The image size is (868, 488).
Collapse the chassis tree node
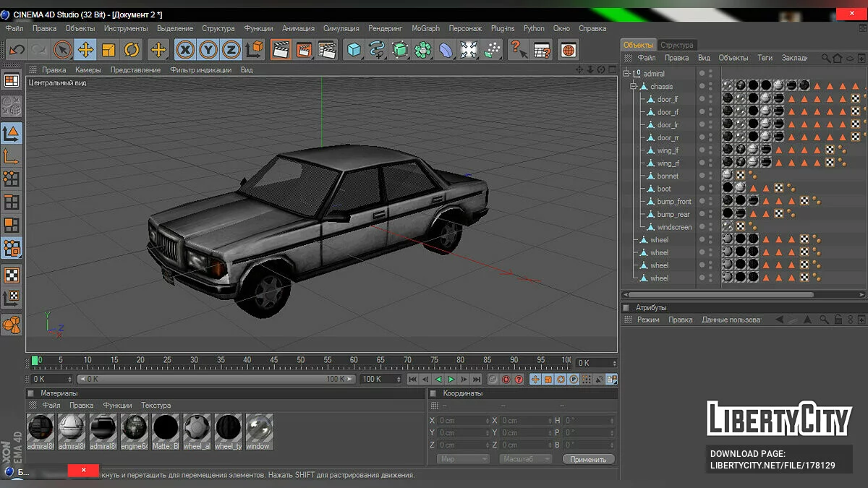[x=633, y=87]
